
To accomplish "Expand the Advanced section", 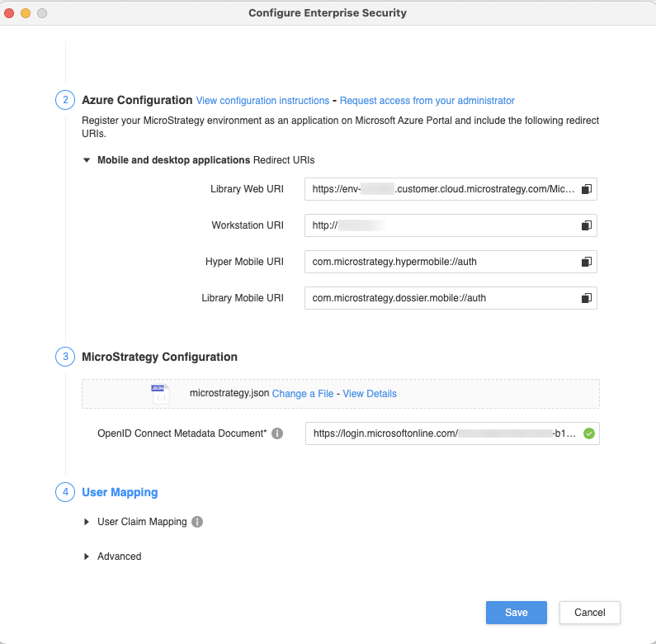I will coord(87,556).
